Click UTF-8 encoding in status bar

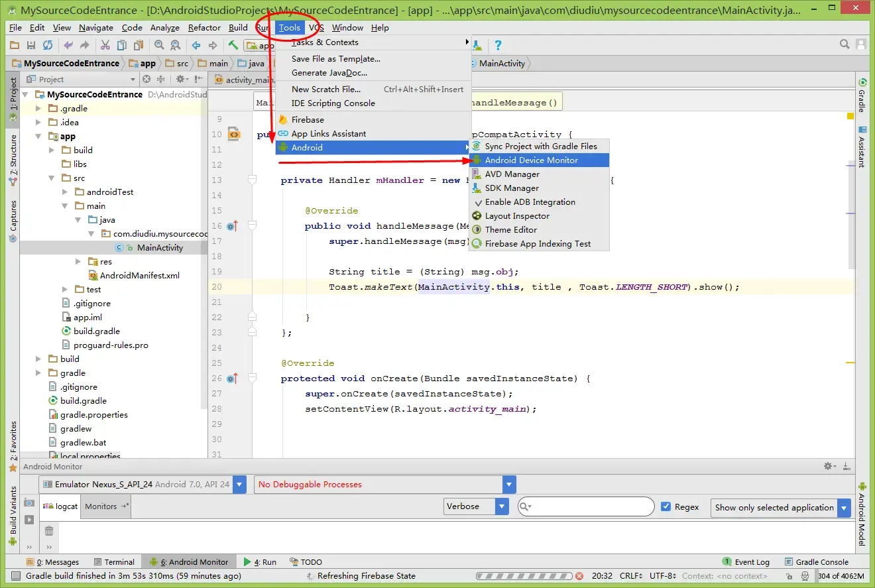tap(662, 576)
